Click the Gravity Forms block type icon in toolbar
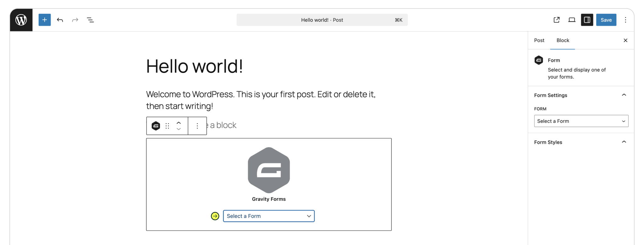The image size is (644, 245). tap(156, 126)
